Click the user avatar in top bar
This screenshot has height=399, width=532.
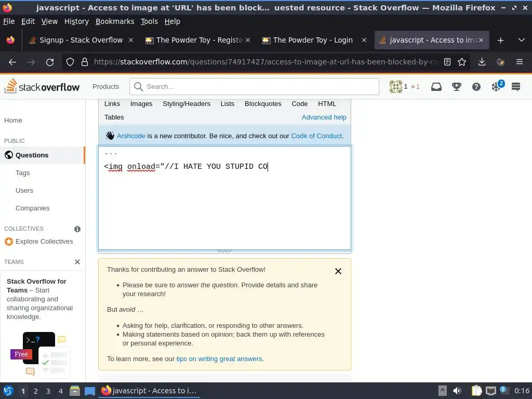[x=395, y=87]
